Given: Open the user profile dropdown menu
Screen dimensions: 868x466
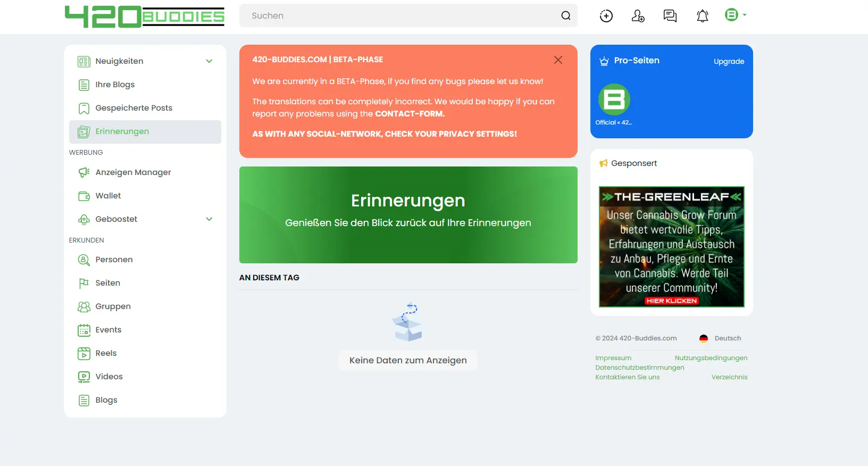Looking at the screenshot, I should tap(736, 15).
